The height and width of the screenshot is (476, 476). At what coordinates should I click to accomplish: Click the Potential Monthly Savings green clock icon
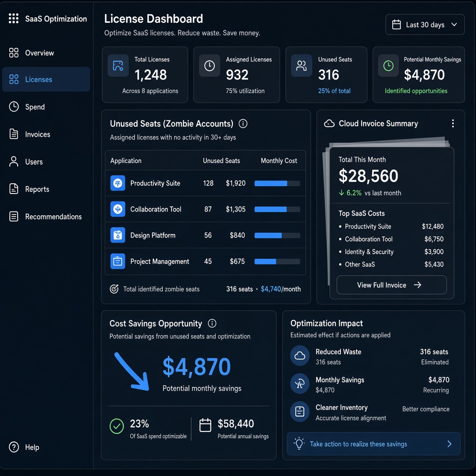pyautogui.click(x=388, y=66)
